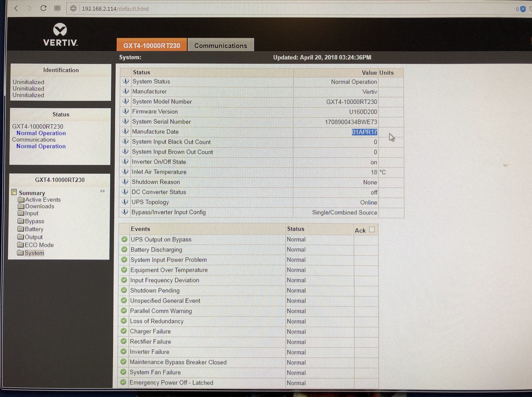Screen dimensions: 532x397
Task: Open the Communications tab
Action: (221, 45)
